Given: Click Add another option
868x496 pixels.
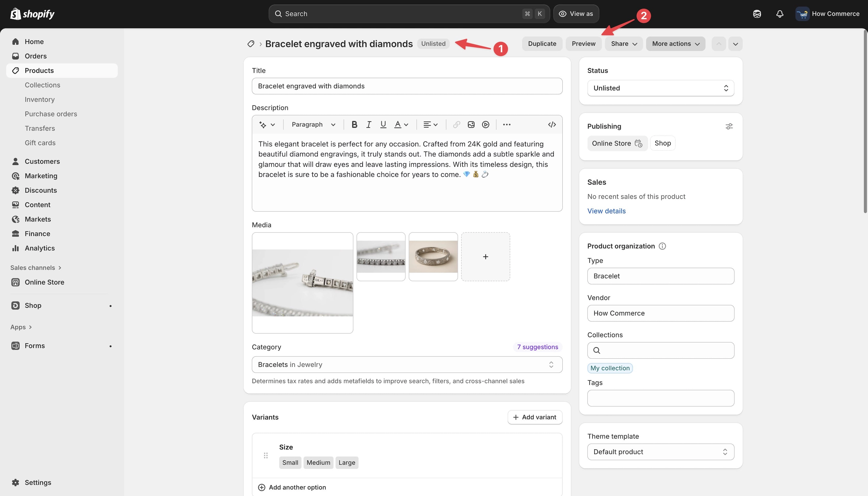Looking at the screenshot, I should [x=292, y=487].
